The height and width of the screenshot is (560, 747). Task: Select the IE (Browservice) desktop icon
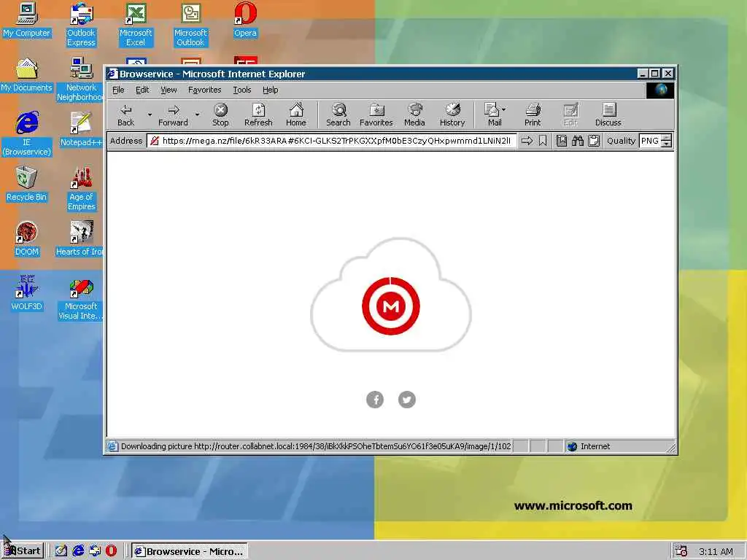tap(27, 134)
